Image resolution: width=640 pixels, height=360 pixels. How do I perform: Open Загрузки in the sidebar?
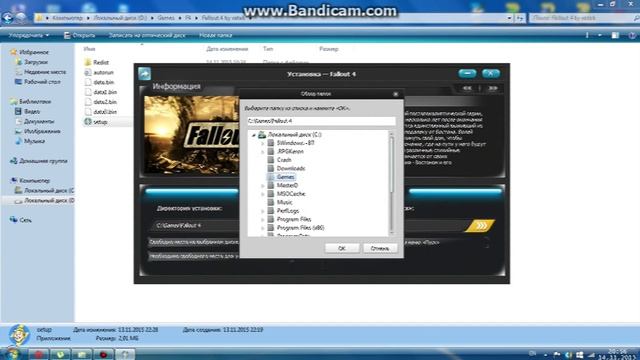36,62
